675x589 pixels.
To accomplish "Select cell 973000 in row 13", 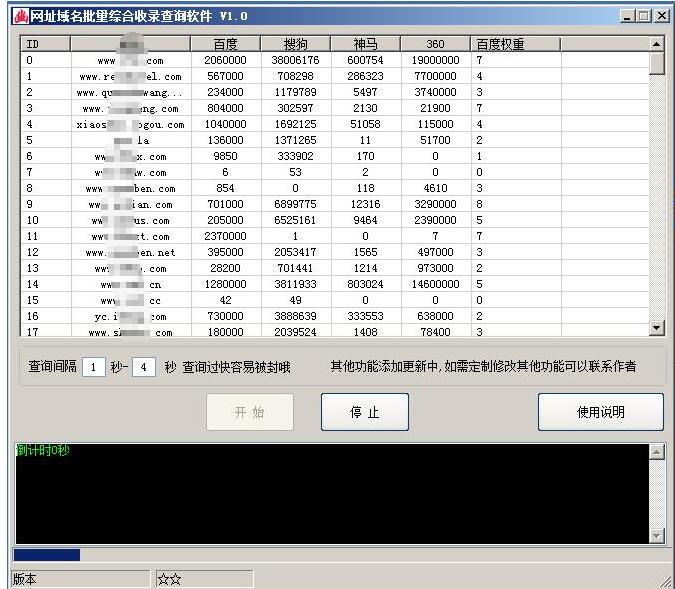I will click(435, 268).
